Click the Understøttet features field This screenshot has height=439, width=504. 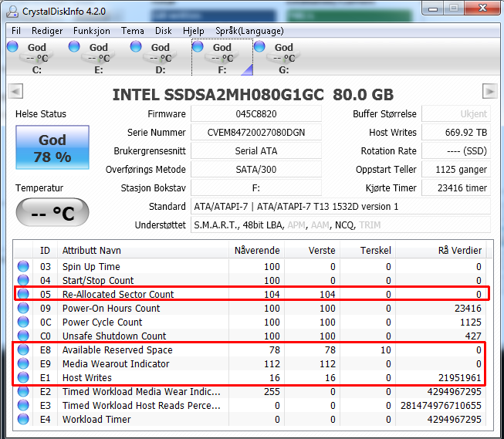340,225
